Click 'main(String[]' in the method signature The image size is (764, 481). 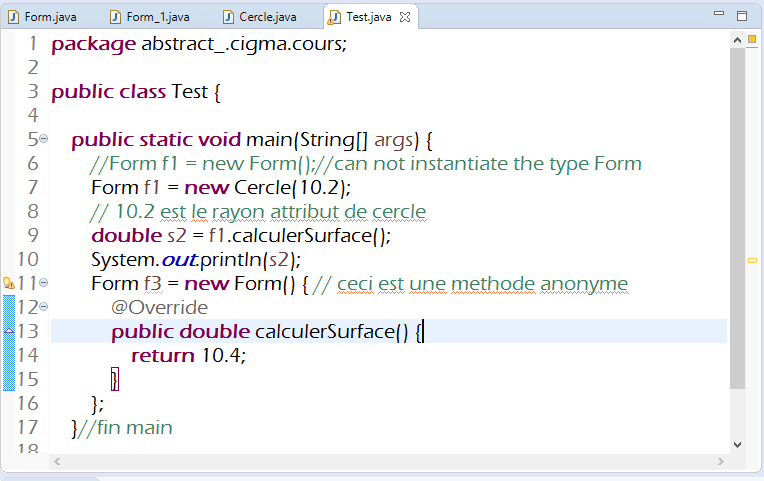[307, 140]
